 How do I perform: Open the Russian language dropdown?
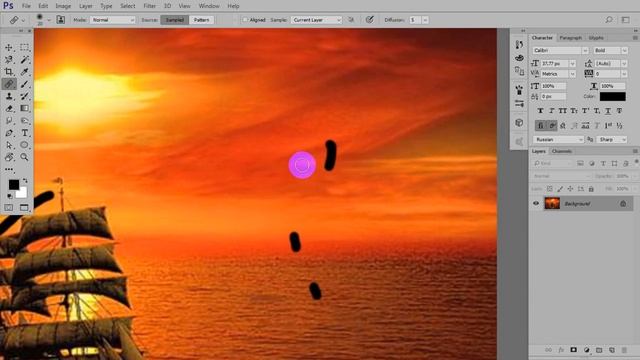point(558,140)
